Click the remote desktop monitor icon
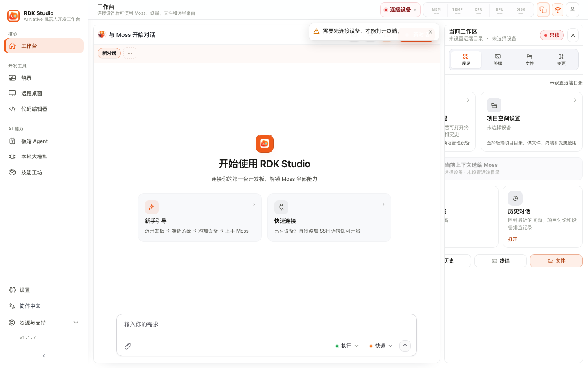 coord(12,93)
